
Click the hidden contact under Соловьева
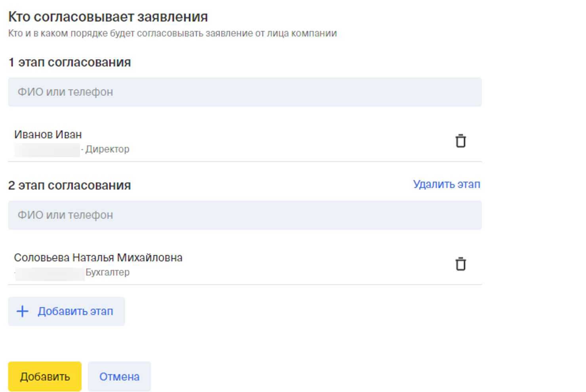tap(49, 273)
